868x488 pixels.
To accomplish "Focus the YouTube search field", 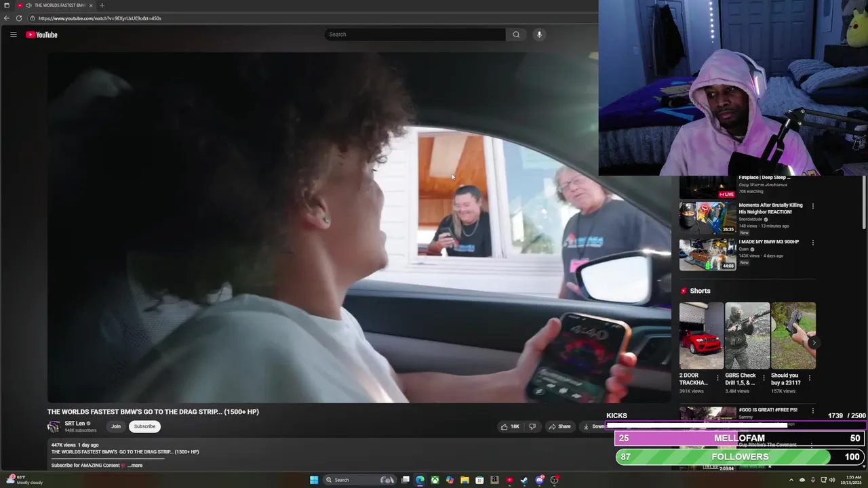I will pyautogui.click(x=414, y=35).
